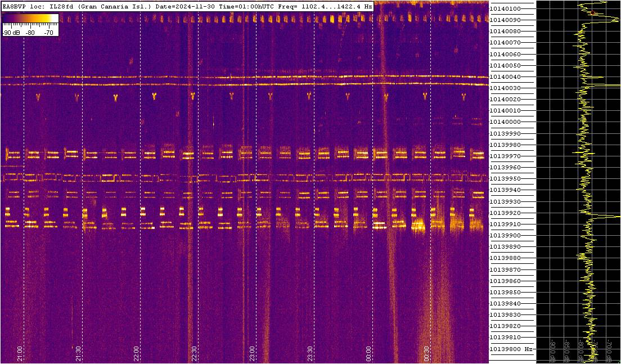This screenshot has width=621, height=364.
Task: Click the 10139900 frequency label
Action: click(x=505, y=236)
